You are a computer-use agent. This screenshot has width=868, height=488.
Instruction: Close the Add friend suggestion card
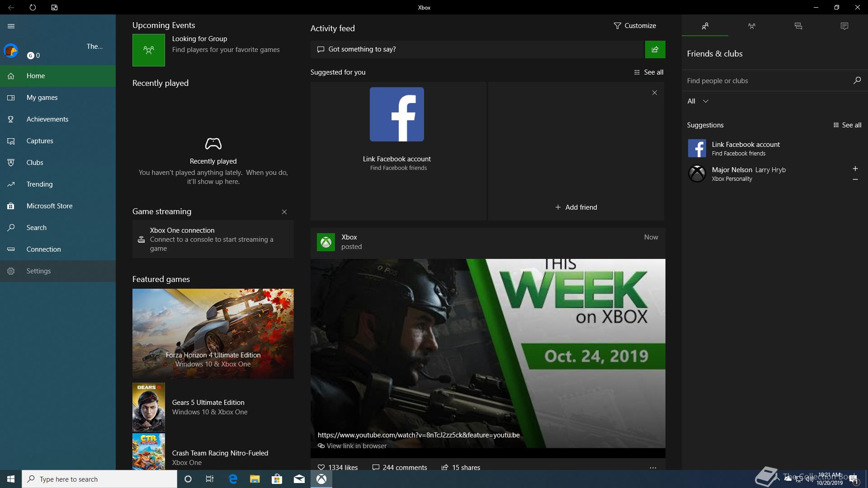click(655, 93)
